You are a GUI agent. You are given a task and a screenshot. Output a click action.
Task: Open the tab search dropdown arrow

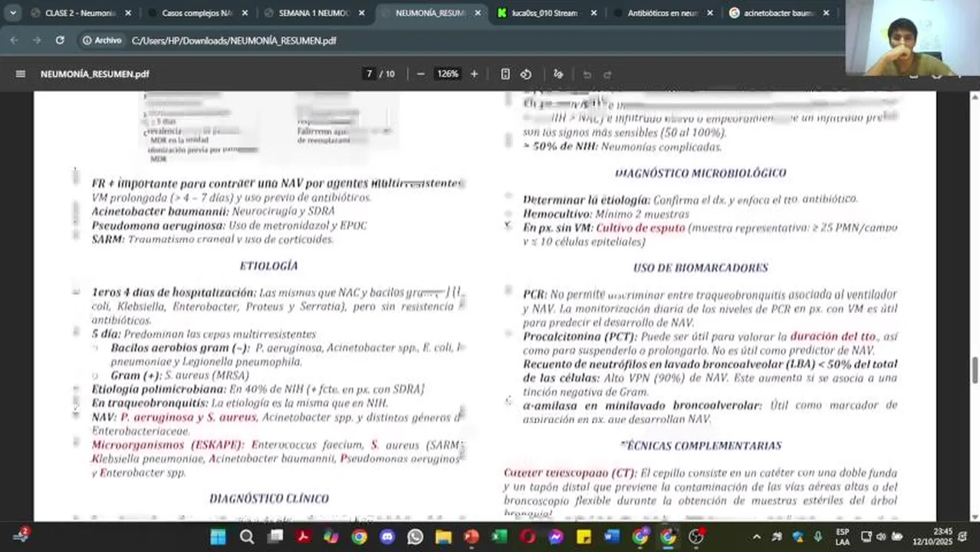coord(12,13)
